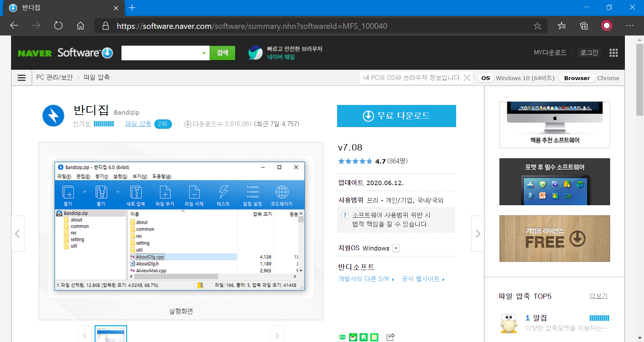Share to Naver bookmark icon
This screenshot has width=644, height=342.
tap(364, 337)
